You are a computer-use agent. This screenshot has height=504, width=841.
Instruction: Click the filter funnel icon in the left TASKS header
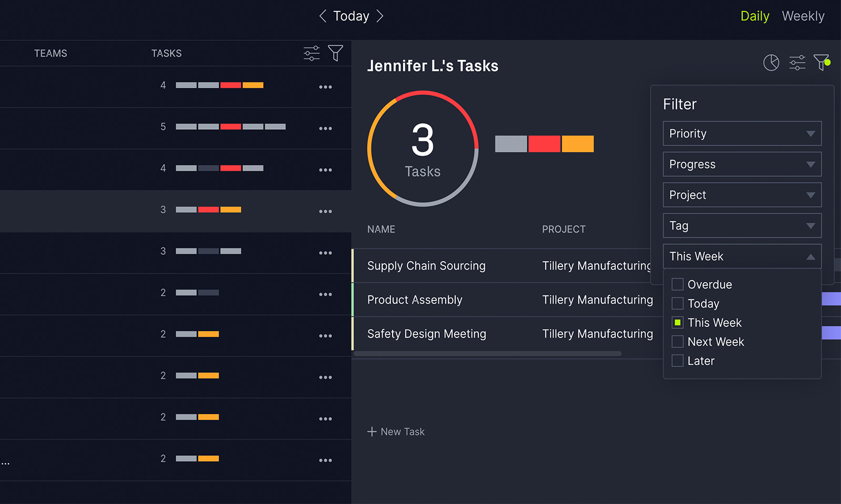[336, 53]
